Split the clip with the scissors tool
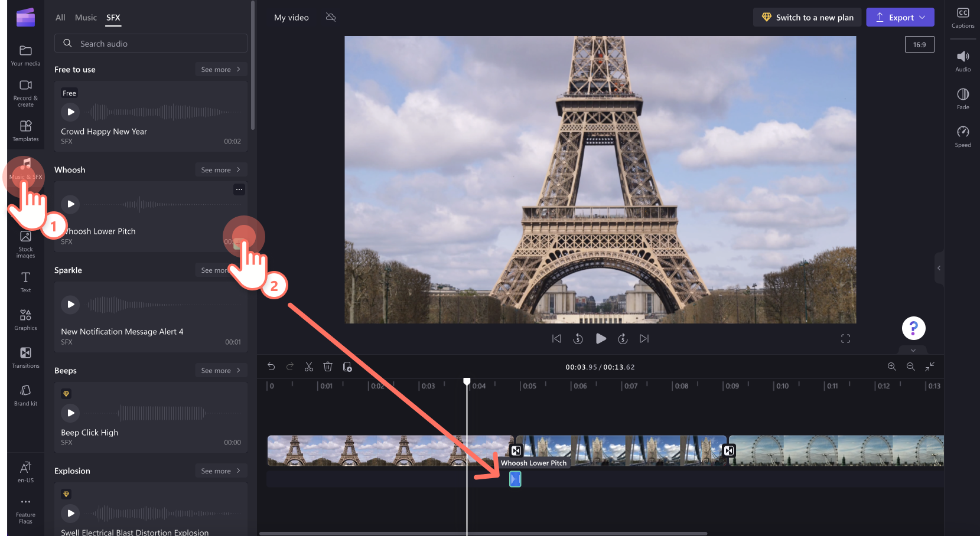The width and height of the screenshot is (980, 536). pyautogui.click(x=309, y=367)
